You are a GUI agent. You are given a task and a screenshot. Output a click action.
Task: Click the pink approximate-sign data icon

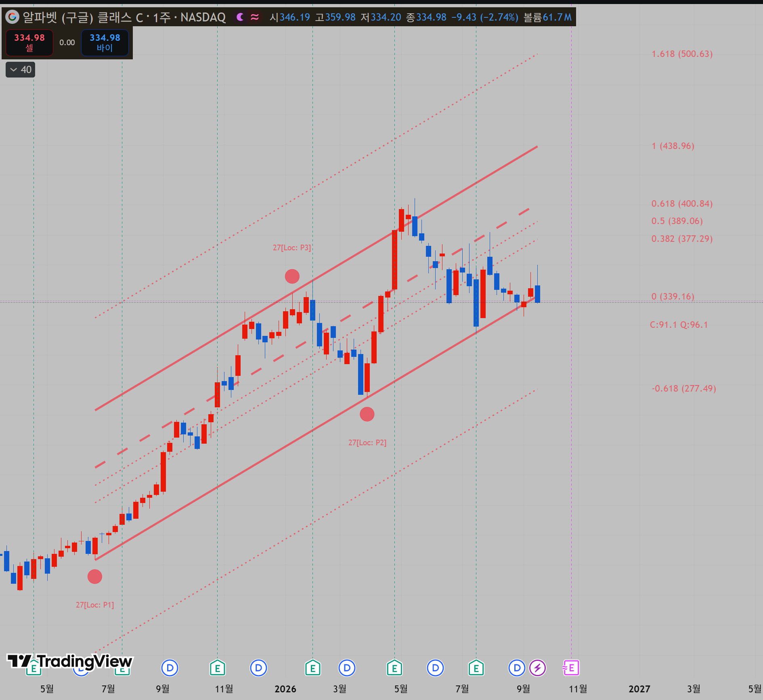pyautogui.click(x=255, y=17)
